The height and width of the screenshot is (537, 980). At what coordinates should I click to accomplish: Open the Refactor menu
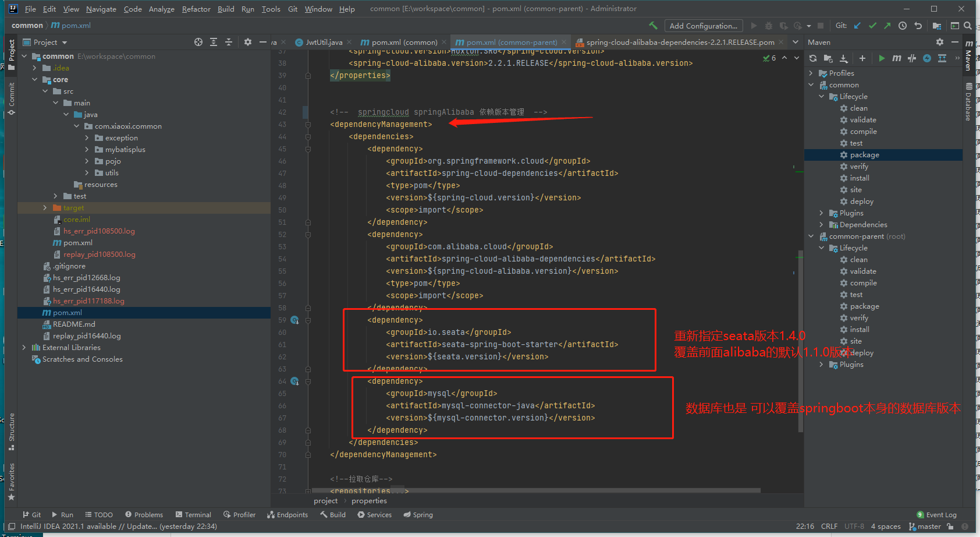pyautogui.click(x=196, y=9)
